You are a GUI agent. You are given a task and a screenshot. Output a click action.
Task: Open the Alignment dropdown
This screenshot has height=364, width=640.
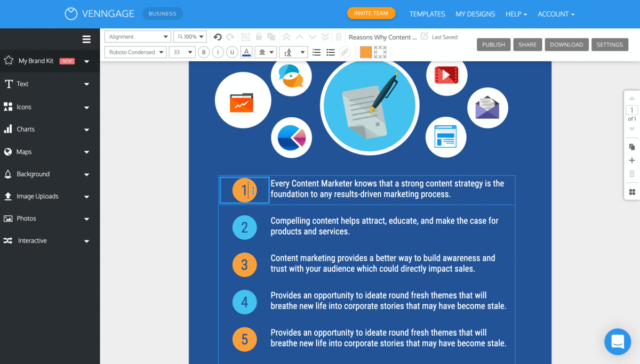pos(137,37)
